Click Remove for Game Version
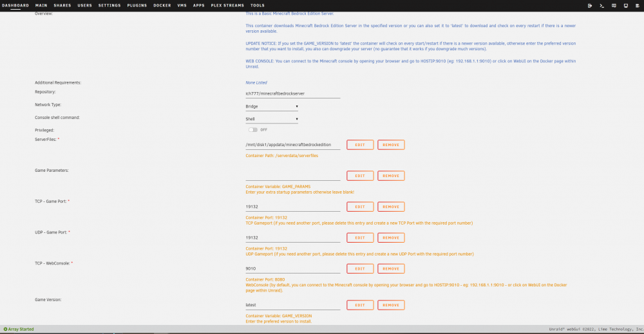Image resolution: width=644 pixels, height=334 pixels. coord(391,305)
